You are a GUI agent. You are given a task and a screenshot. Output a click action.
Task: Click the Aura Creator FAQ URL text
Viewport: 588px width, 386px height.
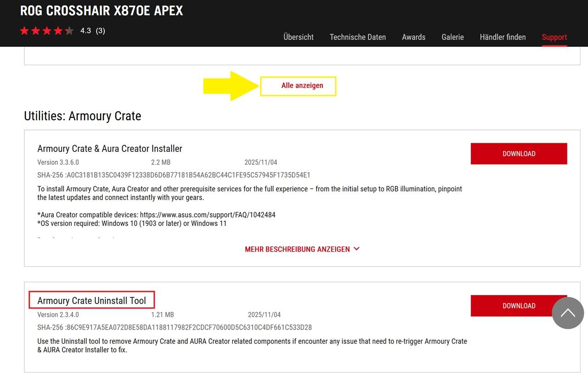(x=208, y=215)
